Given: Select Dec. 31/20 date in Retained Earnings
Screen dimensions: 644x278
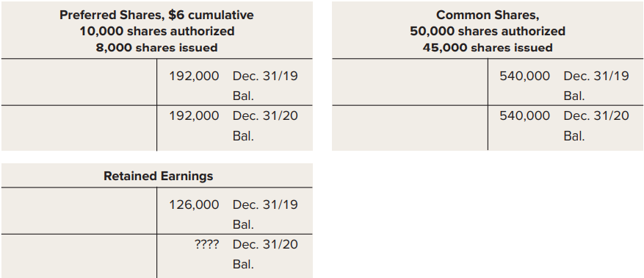Looking at the screenshot, I should point(265,244).
